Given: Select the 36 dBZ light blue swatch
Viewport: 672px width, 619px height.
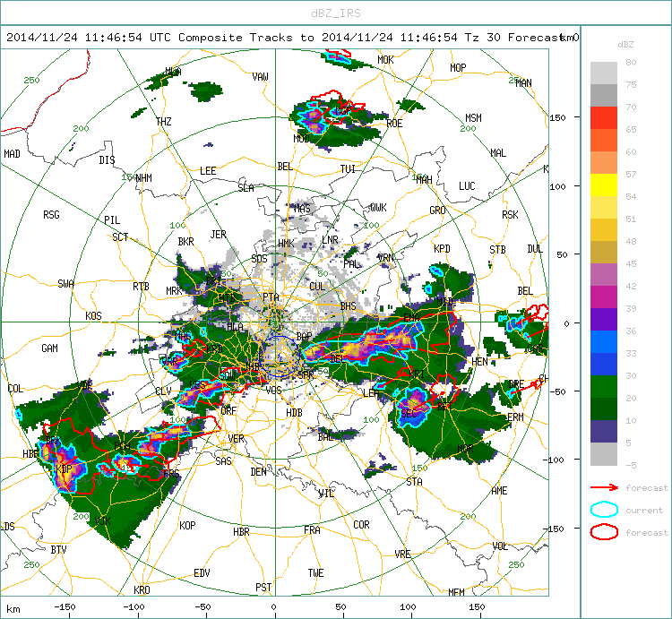Looking at the screenshot, I should pyautogui.click(x=603, y=341).
